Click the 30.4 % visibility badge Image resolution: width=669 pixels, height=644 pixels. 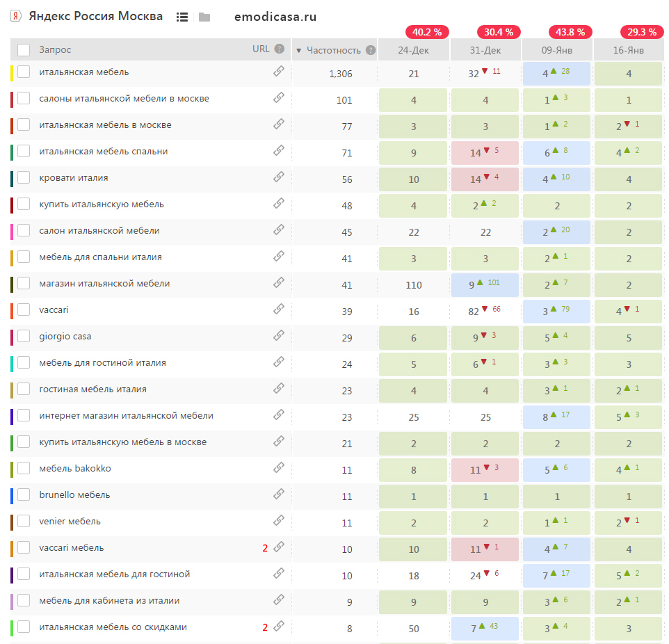click(x=499, y=32)
